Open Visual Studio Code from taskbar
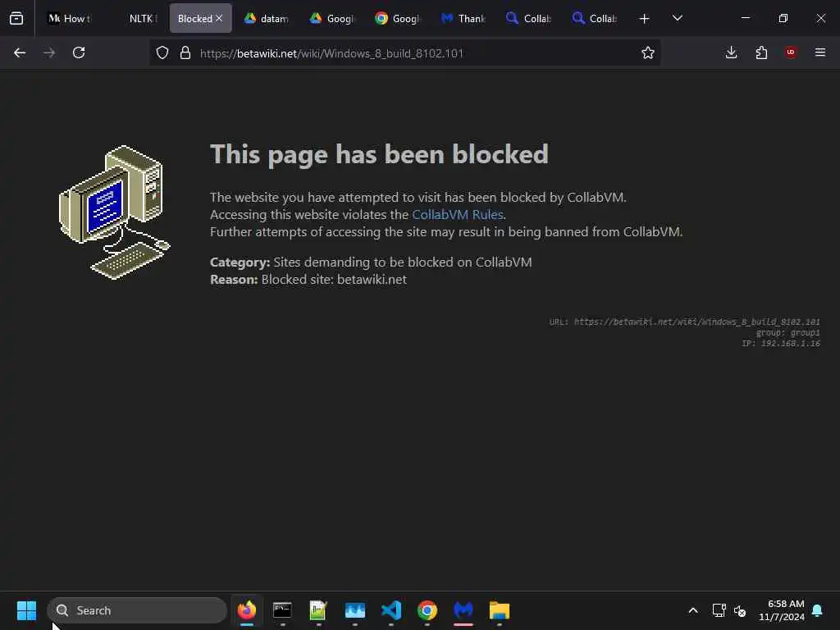This screenshot has width=840, height=630. pos(391,610)
